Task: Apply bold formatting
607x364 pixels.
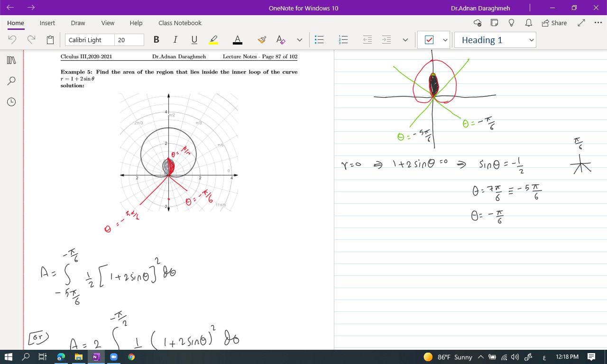Action: click(156, 40)
